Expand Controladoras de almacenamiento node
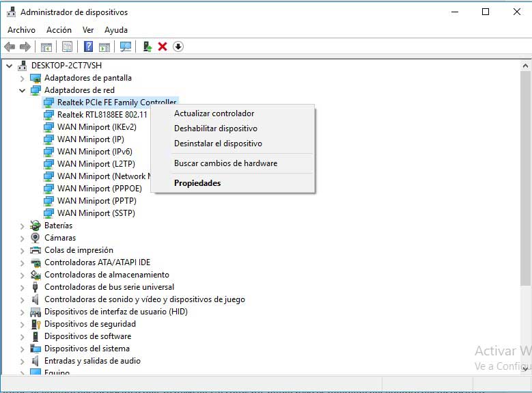The image size is (532, 393). coord(22,275)
